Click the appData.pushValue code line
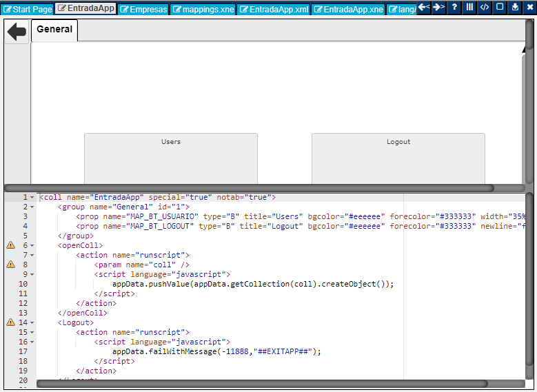This screenshot has width=537, height=392. coord(253,284)
